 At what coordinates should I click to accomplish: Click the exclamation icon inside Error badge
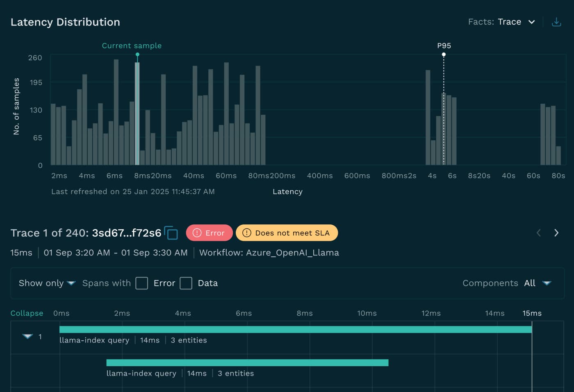pyautogui.click(x=197, y=232)
